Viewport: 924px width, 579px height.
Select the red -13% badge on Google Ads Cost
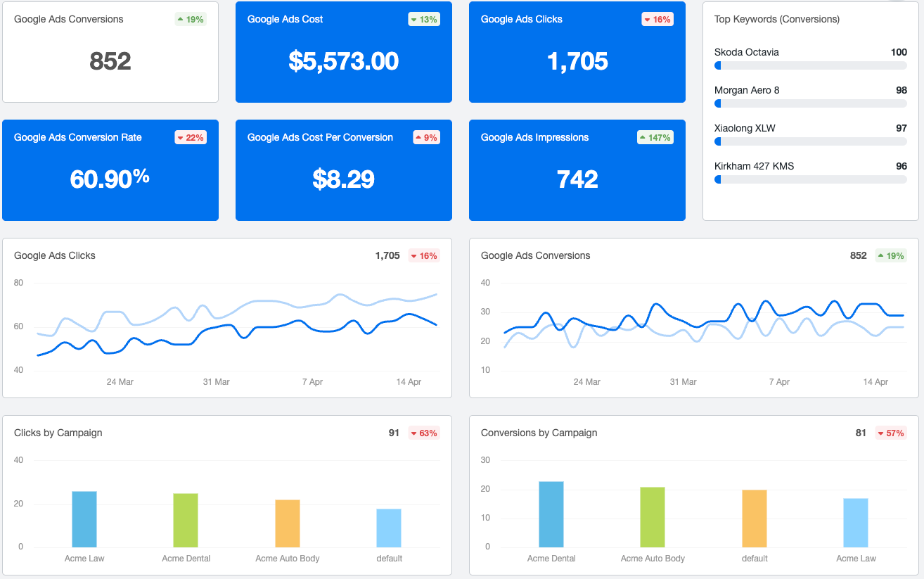[x=424, y=19]
